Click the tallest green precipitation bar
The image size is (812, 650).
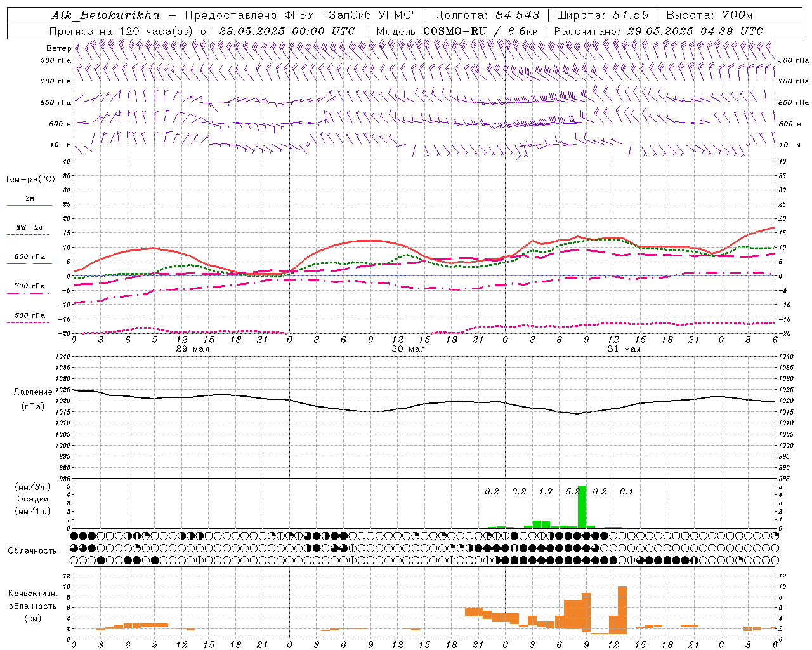point(582,507)
